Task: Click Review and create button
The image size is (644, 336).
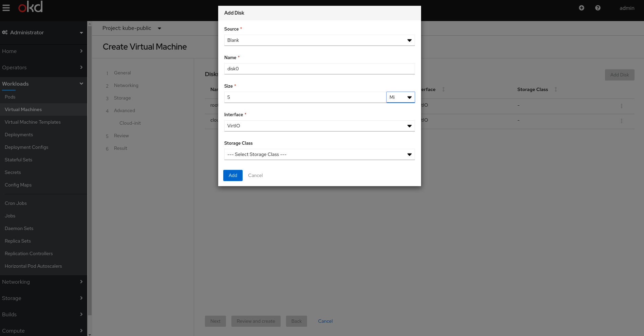Action: 256,321
